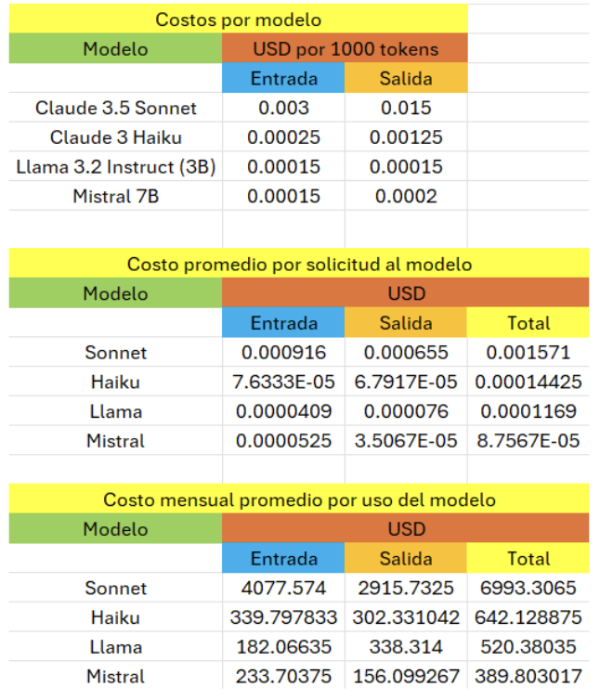
Task: Click the Sonnet monthly Entrada value 4077.574
Action: [x=283, y=588]
